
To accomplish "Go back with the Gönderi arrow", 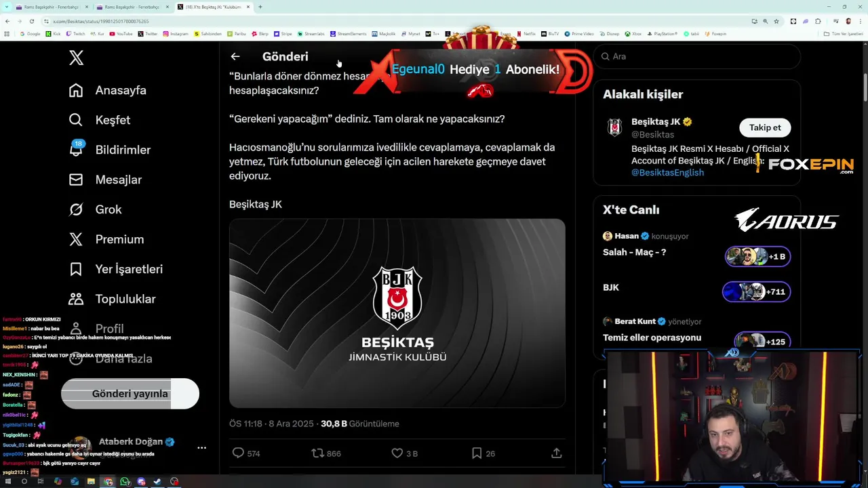I will 235,57.
